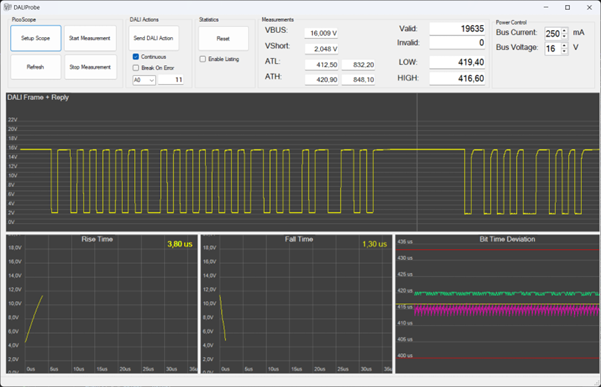This screenshot has height=387, width=601.
Task: Reset the statistics
Action: pyautogui.click(x=223, y=38)
